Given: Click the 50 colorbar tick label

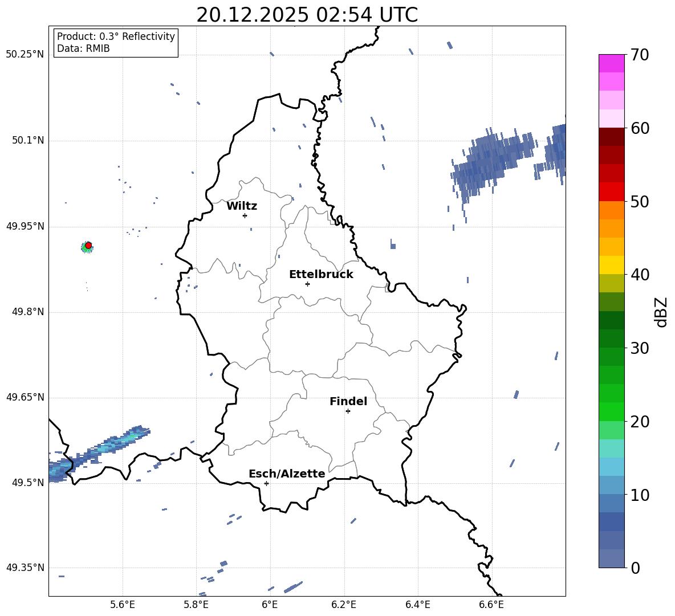Looking at the screenshot, I should coord(640,202).
